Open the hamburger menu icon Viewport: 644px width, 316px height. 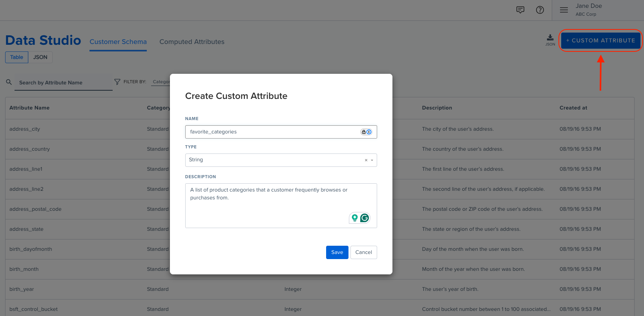(x=564, y=10)
